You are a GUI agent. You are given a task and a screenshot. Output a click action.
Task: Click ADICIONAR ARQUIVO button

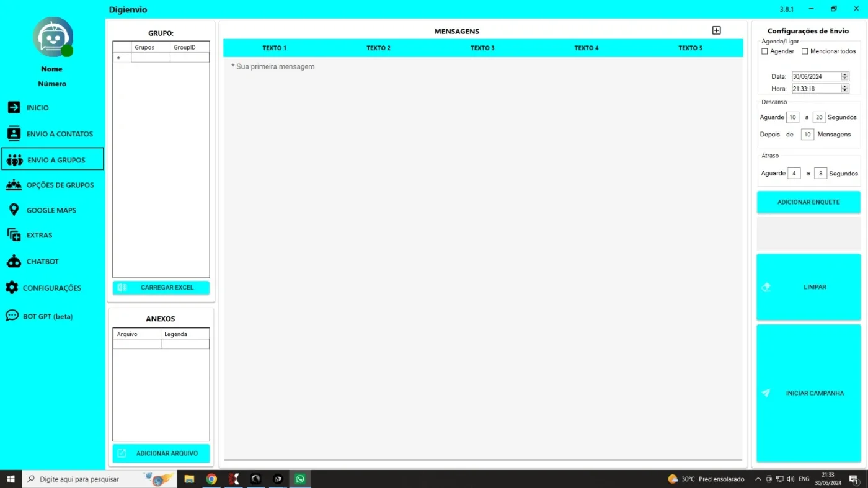(x=161, y=453)
